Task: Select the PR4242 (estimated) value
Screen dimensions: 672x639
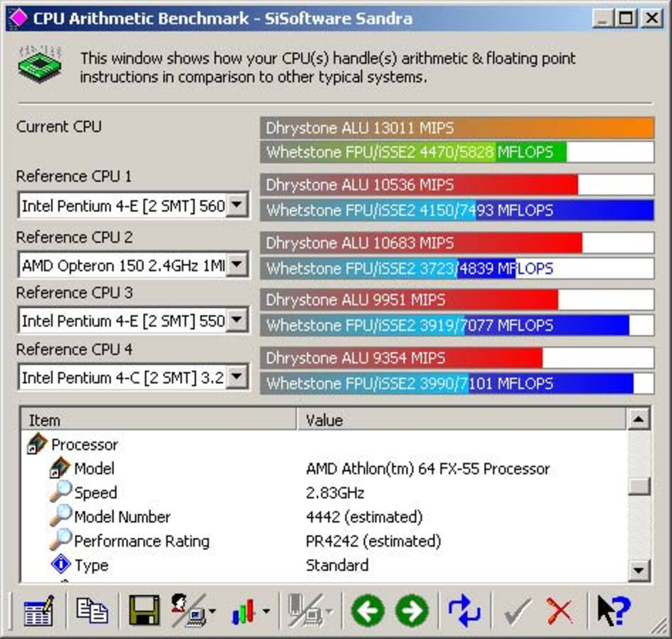Action: click(x=373, y=540)
